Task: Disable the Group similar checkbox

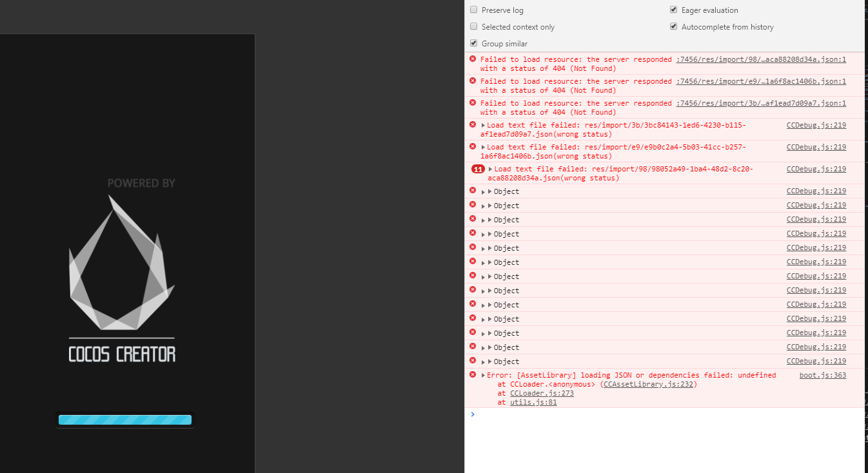Action: coord(474,43)
